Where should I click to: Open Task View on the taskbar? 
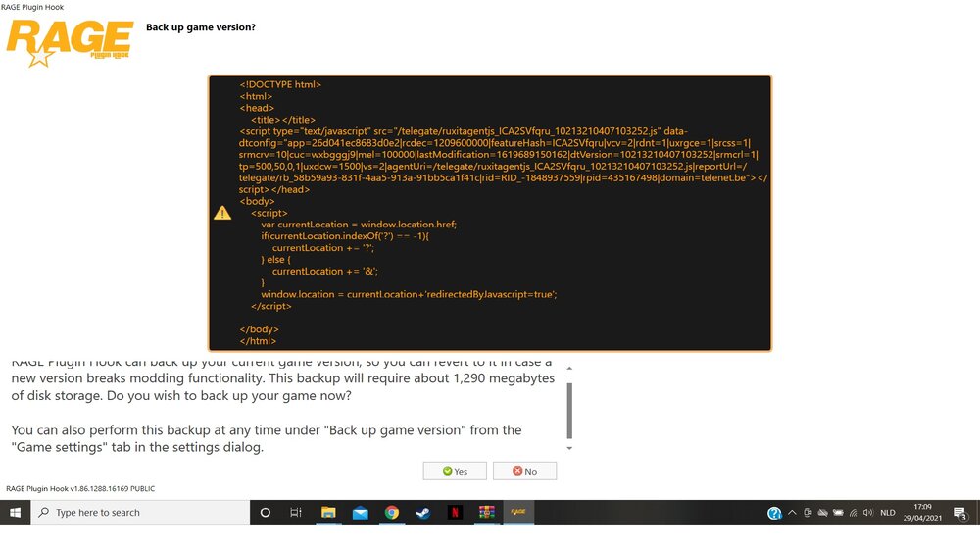pyautogui.click(x=296, y=512)
